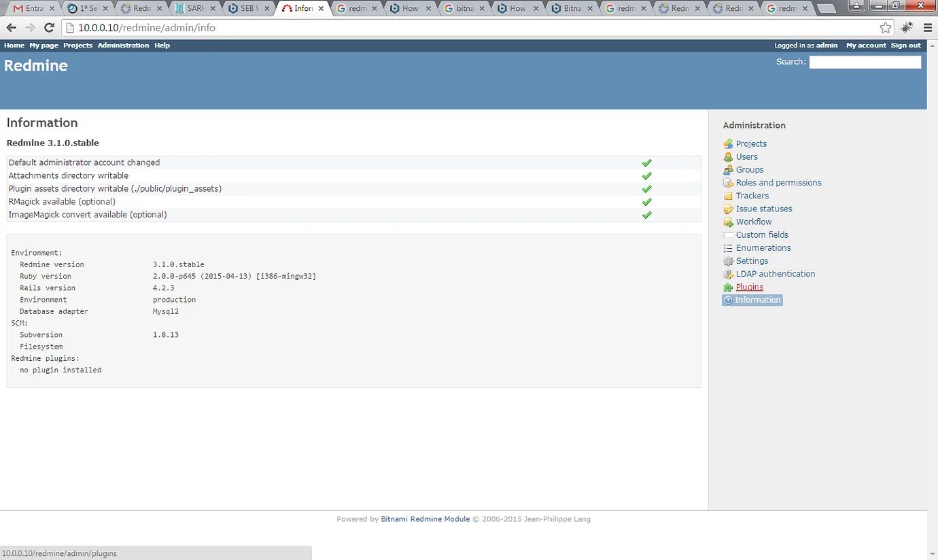Click the Information page heading
The image size is (938, 560).
[42, 122]
